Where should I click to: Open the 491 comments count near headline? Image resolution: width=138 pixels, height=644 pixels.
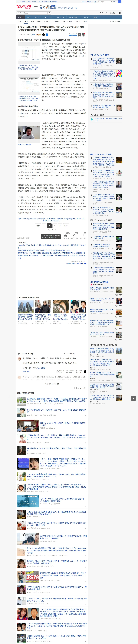[33, 35]
